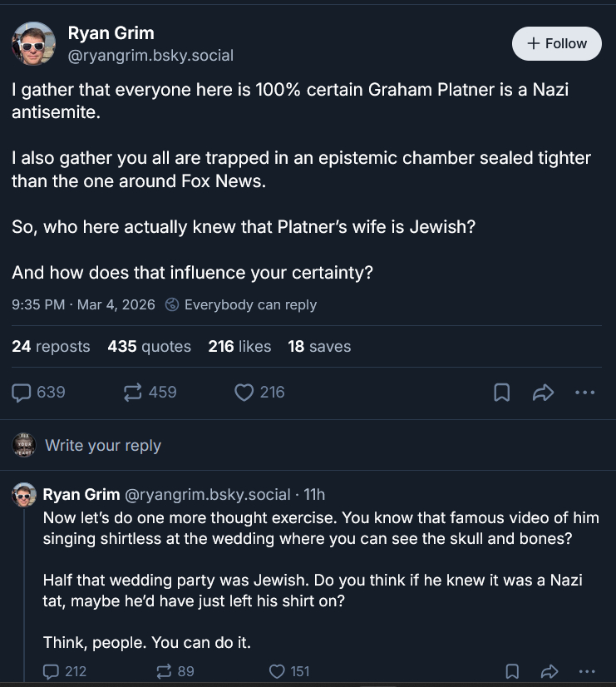Viewport: 616px width, 687px height.
Task: Bookmark the main Ryan Grim post
Action: tap(501, 393)
